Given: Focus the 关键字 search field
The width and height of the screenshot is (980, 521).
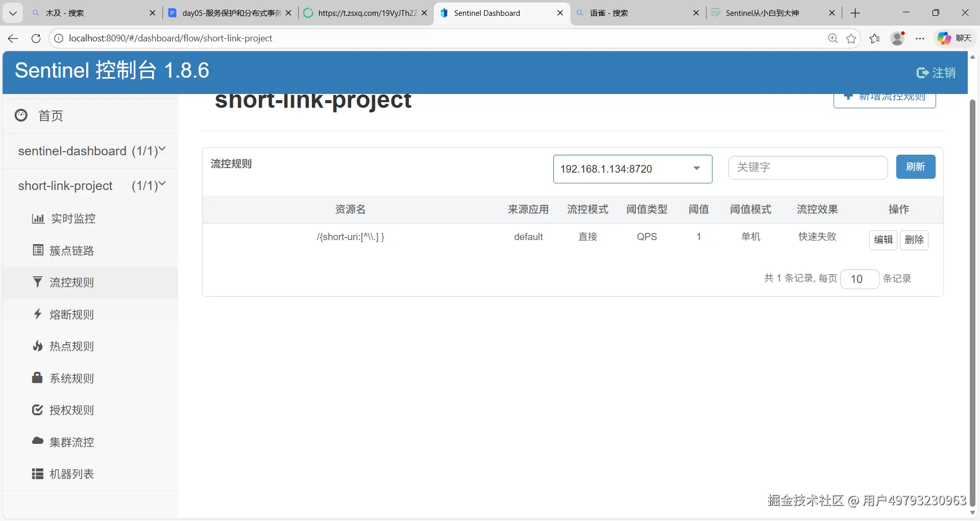Looking at the screenshot, I should pos(808,168).
